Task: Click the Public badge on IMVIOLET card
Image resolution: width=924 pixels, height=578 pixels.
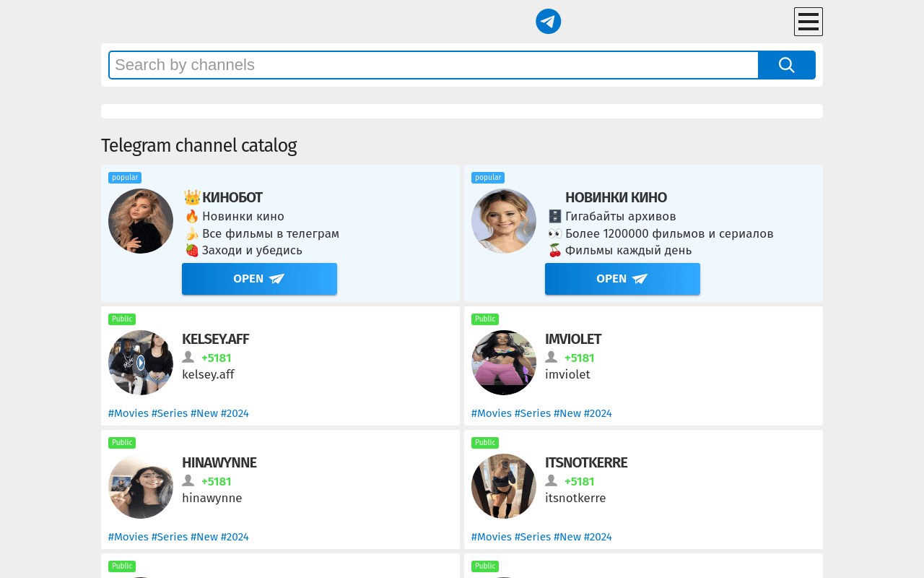Action: (485, 319)
